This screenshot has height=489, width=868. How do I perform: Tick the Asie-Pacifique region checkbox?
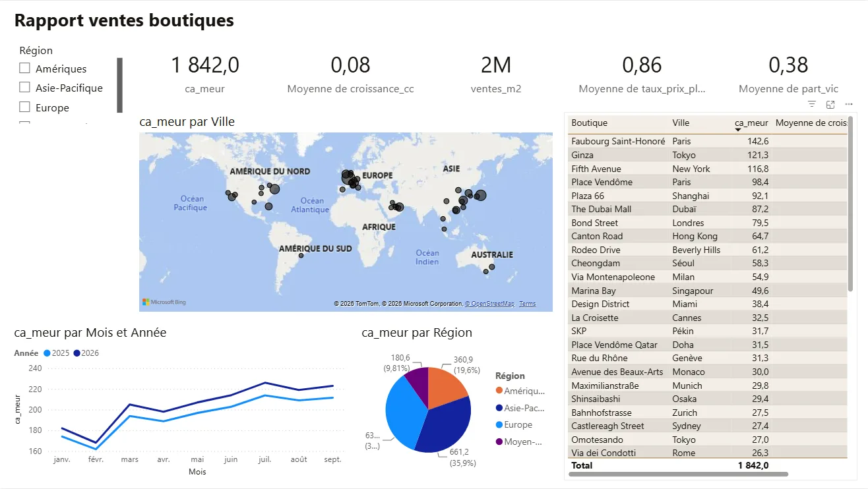[x=25, y=87]
